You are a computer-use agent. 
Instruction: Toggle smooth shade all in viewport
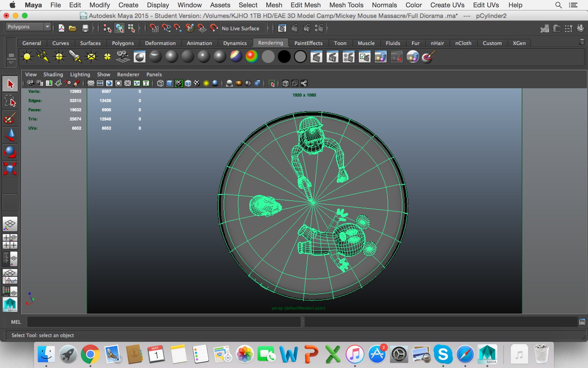tap(169, 83)
